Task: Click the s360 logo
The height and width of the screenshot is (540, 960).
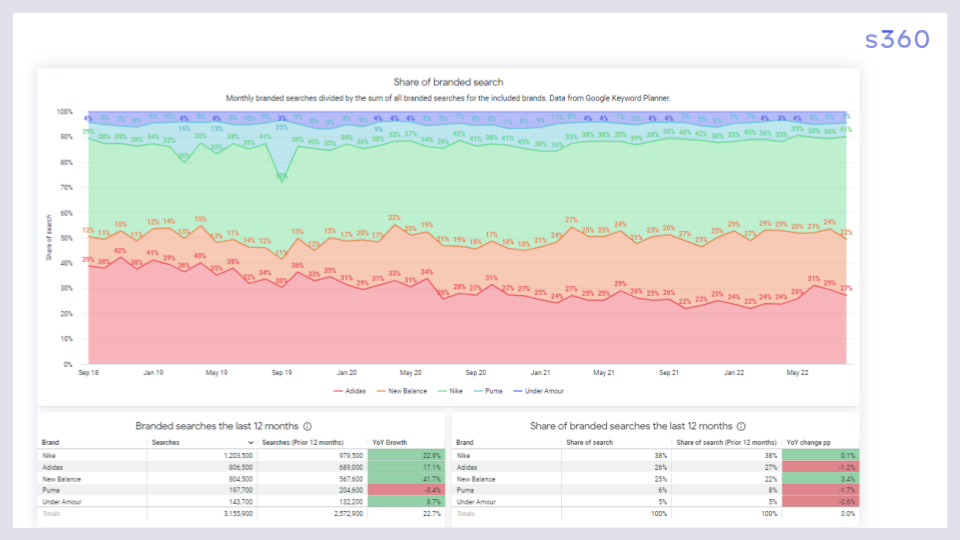Action: [897, 40]
